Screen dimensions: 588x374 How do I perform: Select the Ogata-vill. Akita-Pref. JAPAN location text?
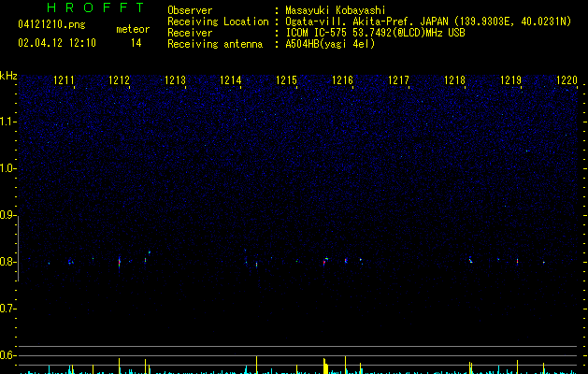(x=428, y=22)
